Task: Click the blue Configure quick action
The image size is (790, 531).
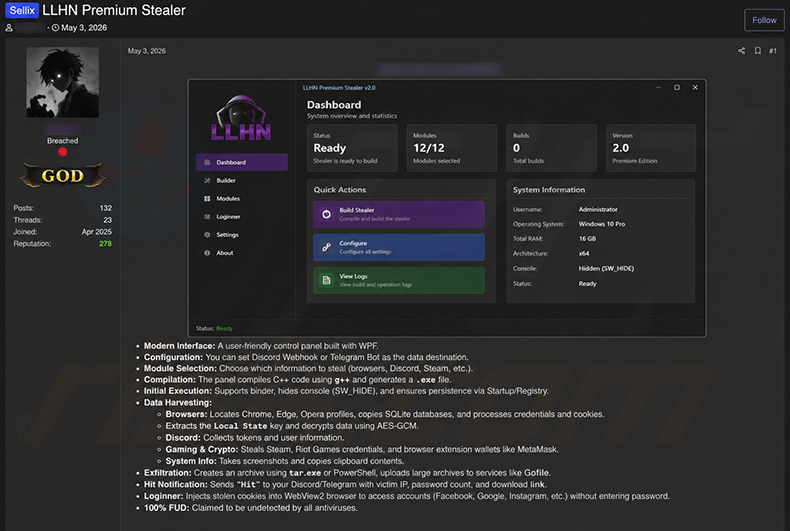Action: point(399,247)
